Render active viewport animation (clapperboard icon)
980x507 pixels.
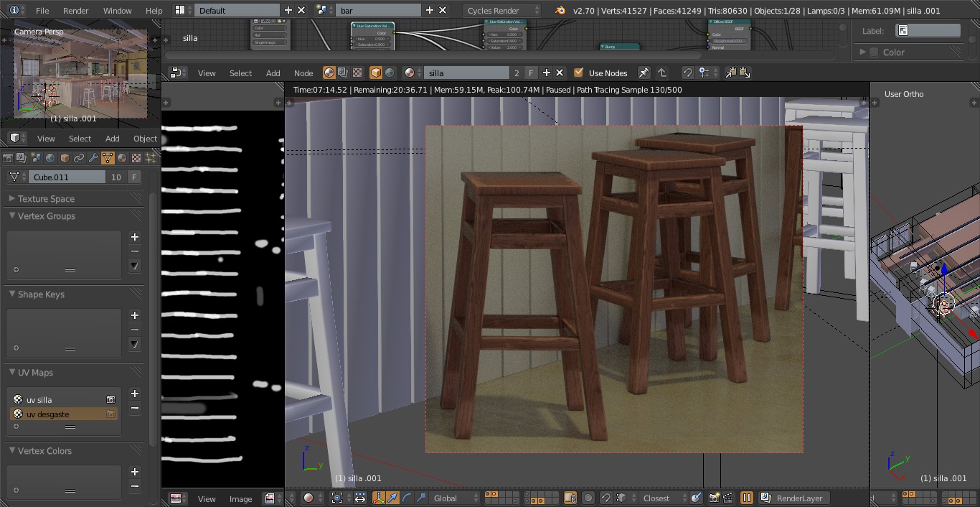pos(727,498)
